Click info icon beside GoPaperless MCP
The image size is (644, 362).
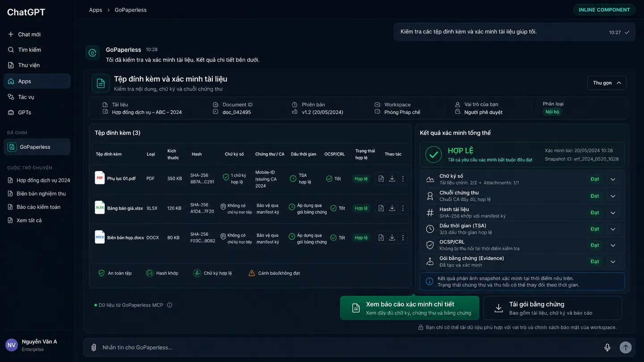click(169, 305)
